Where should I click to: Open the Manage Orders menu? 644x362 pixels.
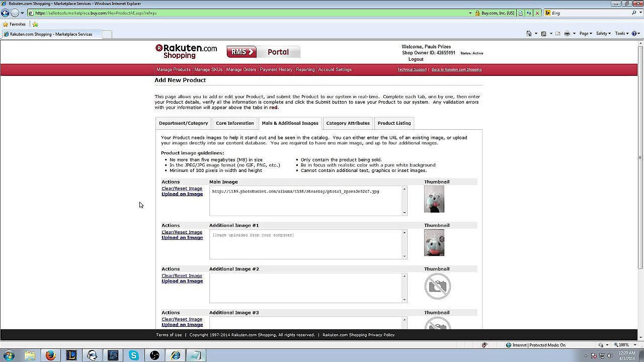[x=241, y=69]
